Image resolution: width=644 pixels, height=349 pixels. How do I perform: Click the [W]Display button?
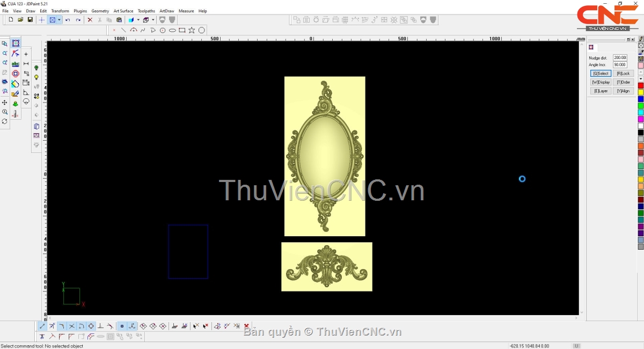(601, 82)
